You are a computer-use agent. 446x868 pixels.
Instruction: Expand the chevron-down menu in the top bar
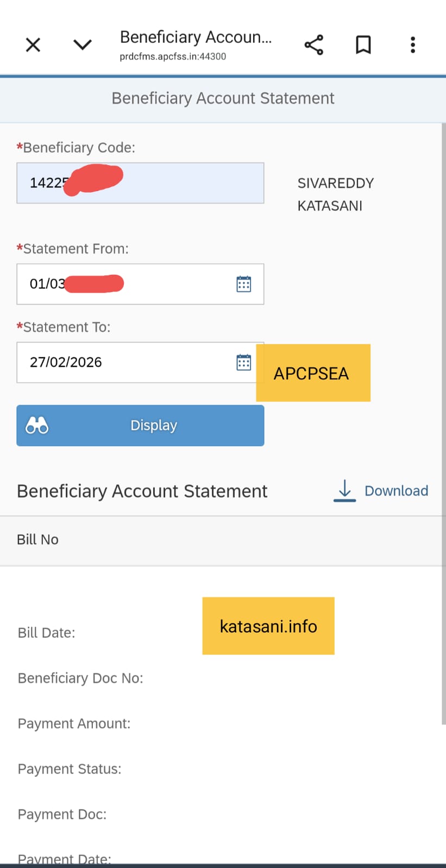click(83, 45)
